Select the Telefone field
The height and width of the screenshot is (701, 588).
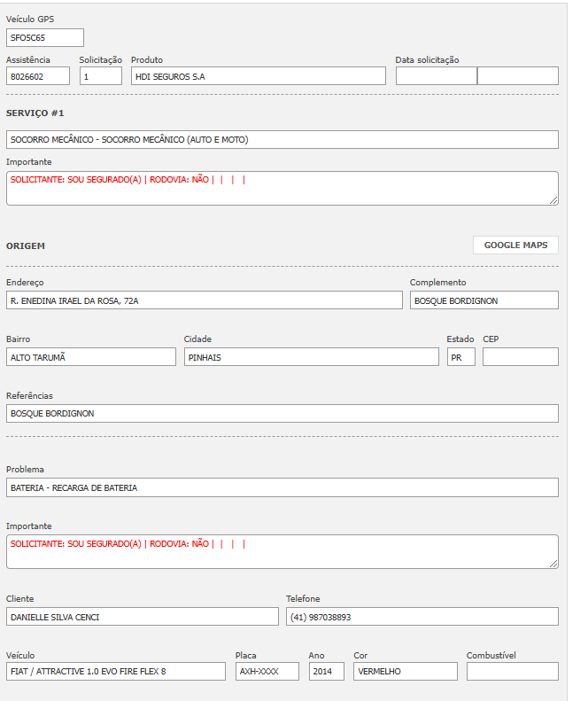tap(422, 617)
